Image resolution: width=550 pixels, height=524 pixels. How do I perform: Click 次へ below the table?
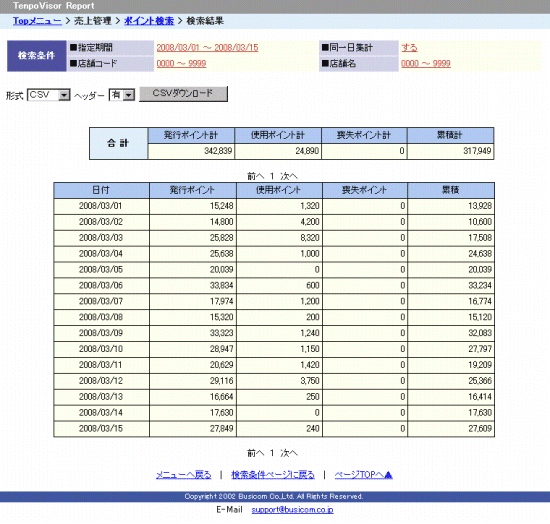289,453
